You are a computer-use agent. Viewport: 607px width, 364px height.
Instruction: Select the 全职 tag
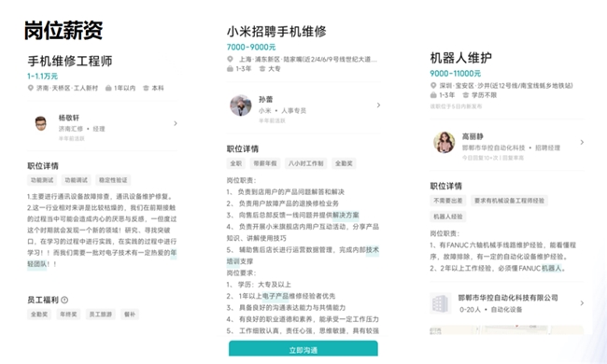tap(236, 163)
